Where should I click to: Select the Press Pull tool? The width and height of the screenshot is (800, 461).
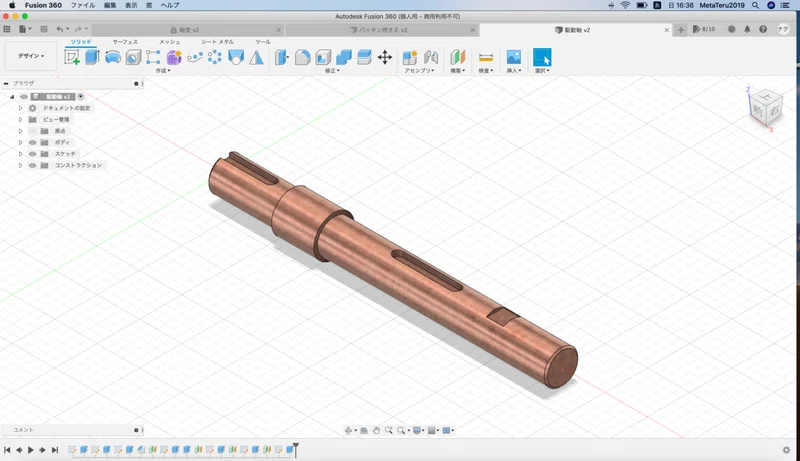click(282, 57)
